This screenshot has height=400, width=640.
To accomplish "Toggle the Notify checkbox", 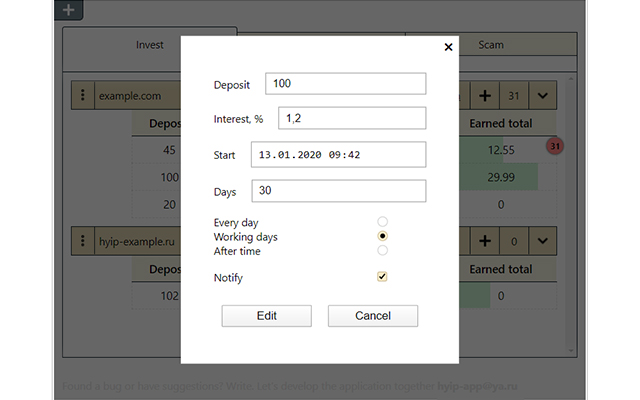I will pos(382,277).
